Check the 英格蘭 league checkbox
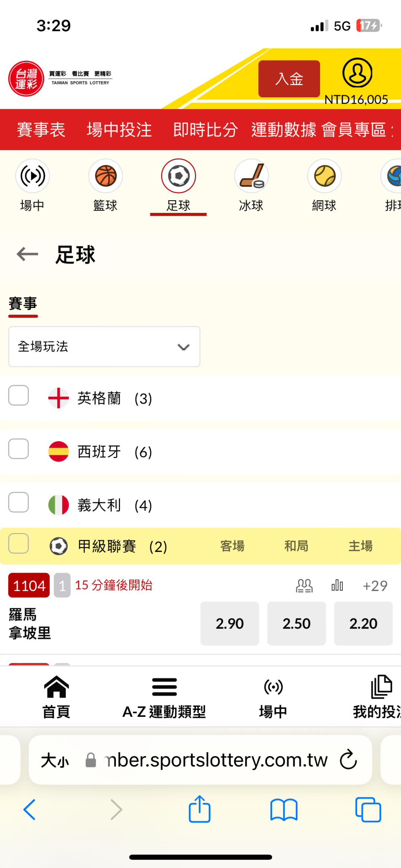The width and height of the screenshot is (401, 868). coord(19,395)
